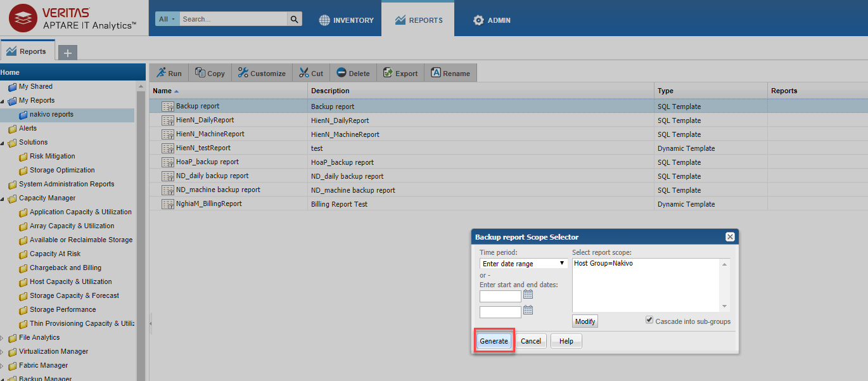The height and width of the screenshot is (381, 868).
Task: Expand the File Analytics folder
Action: [3, 337]
